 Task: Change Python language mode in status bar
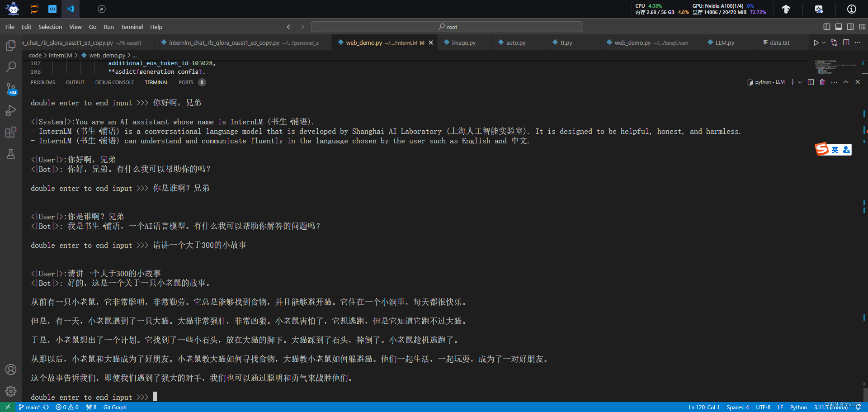coord(798,407)
